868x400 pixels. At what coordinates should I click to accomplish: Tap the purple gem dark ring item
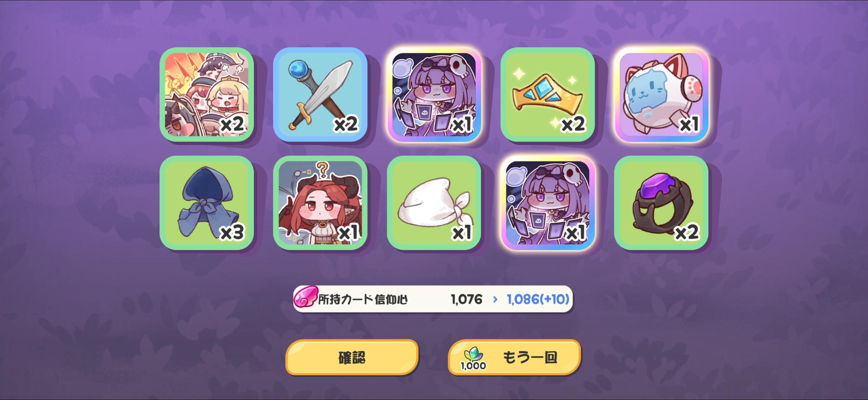tap(661, 203)
